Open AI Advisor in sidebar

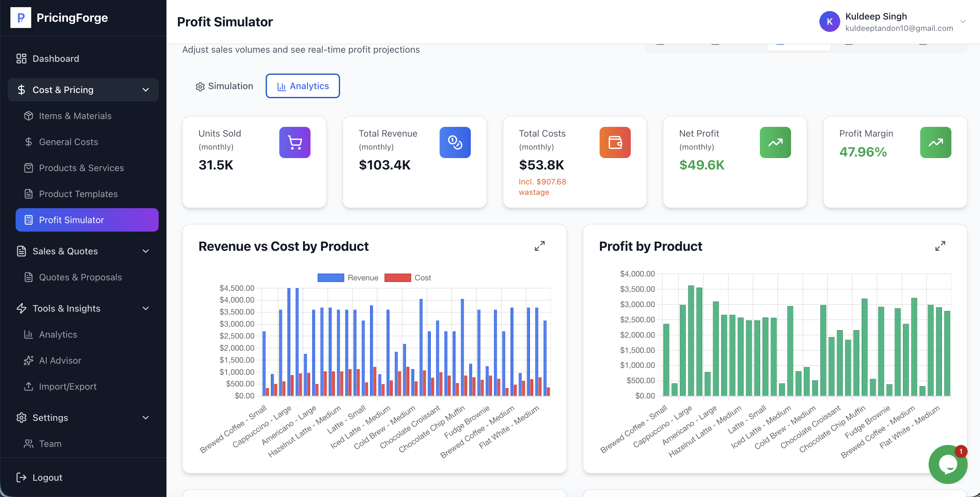tap(60, 360)
